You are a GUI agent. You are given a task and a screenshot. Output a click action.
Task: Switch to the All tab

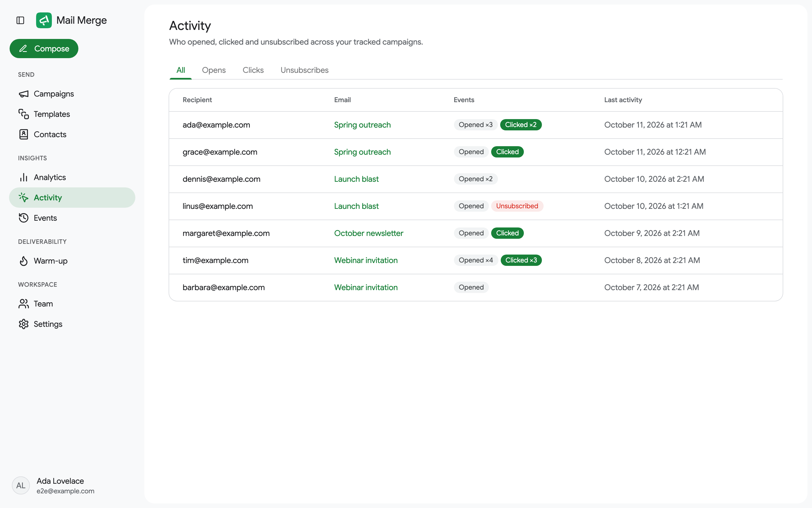point(180,70)
